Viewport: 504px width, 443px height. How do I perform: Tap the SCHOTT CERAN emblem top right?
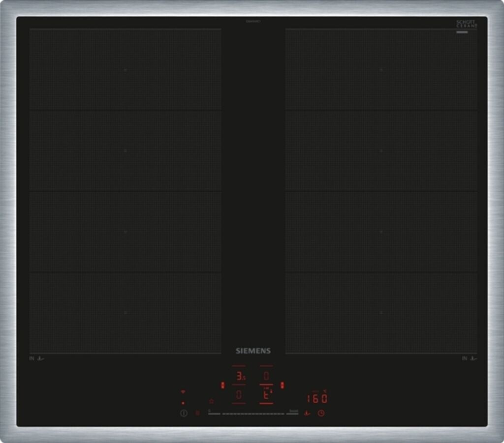[x=465, y=24]
